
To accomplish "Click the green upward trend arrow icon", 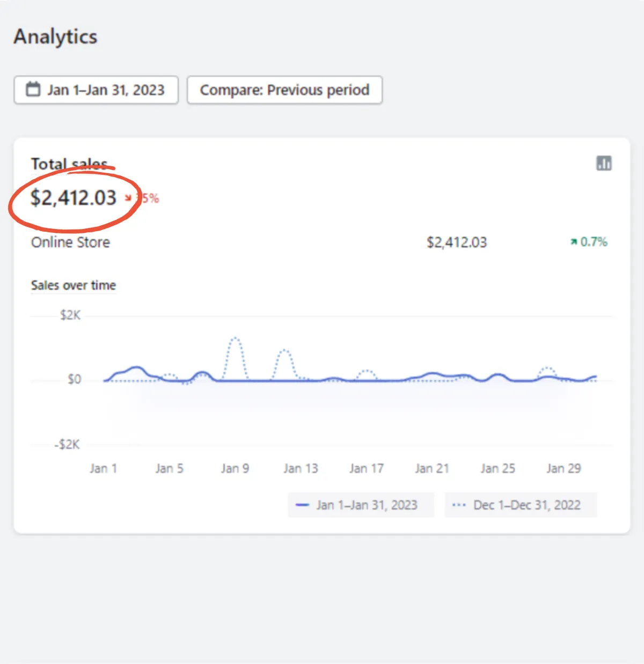I will (574, 242).
